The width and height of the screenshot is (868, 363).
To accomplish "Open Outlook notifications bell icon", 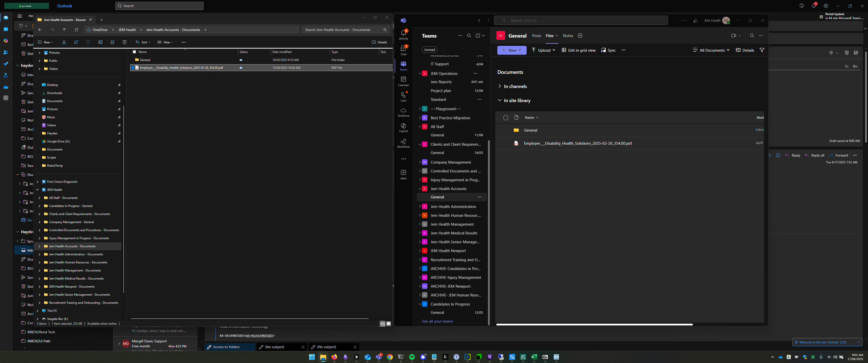I will (x=814, y=6).
